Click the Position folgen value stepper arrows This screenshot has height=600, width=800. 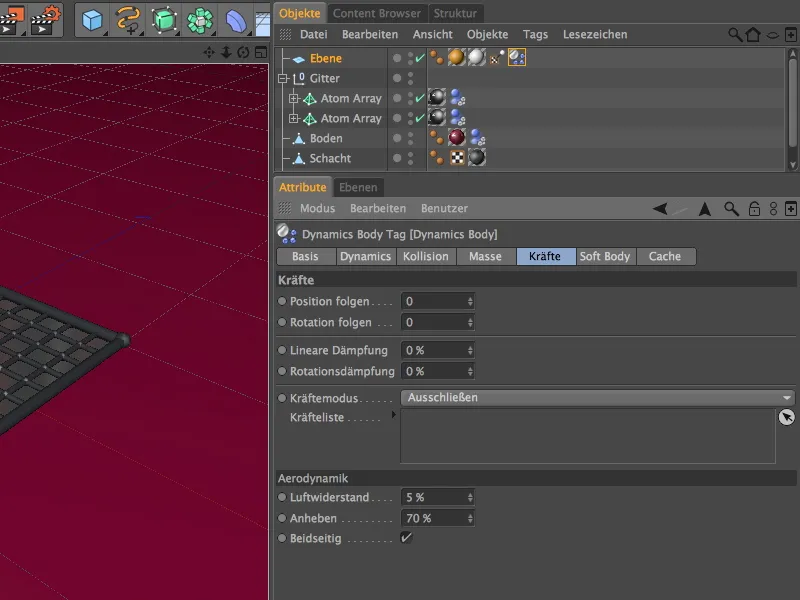tap(470, 302)
